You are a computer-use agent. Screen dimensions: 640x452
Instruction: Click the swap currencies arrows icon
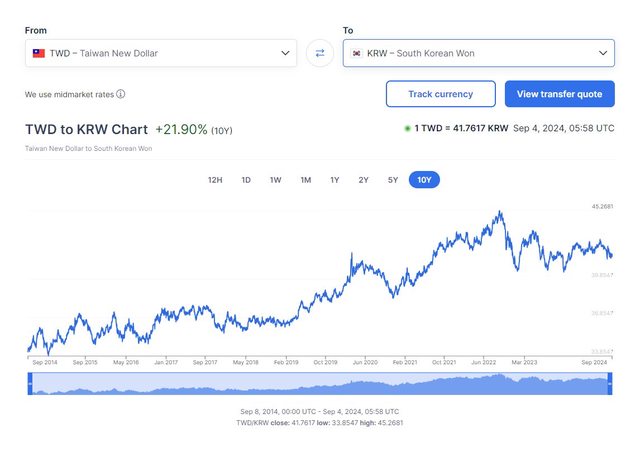coord(320,53)
